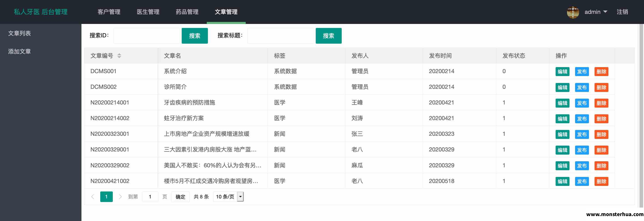644x221 pixels.
Task: Edit article N20200329001
Action: coord(563,150)
